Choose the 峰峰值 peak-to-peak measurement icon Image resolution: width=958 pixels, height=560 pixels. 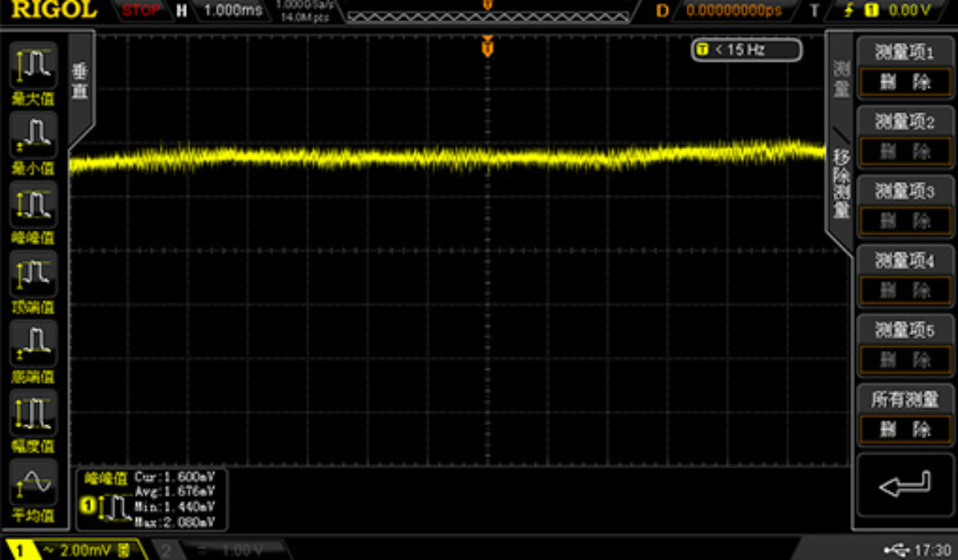(33, 205)
